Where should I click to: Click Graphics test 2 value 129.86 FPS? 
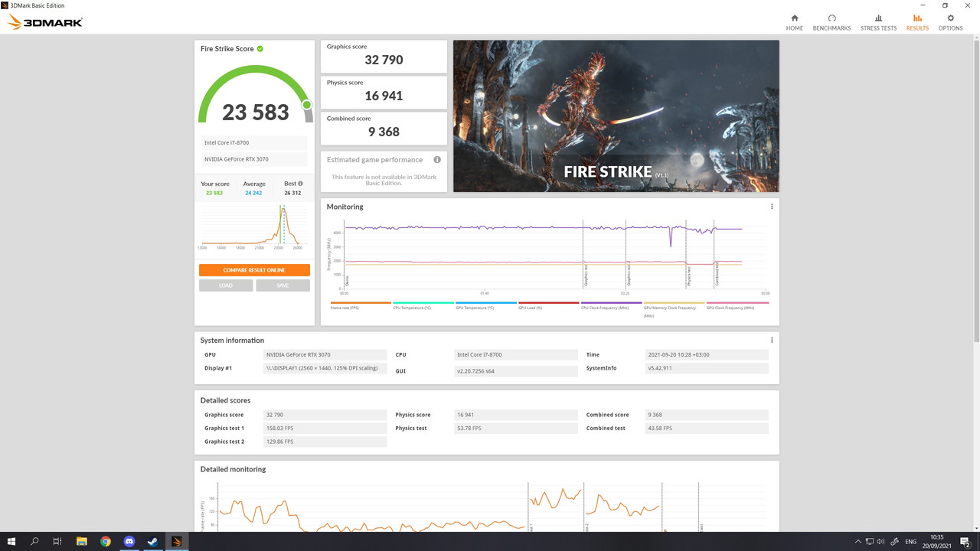pos(325,442)
